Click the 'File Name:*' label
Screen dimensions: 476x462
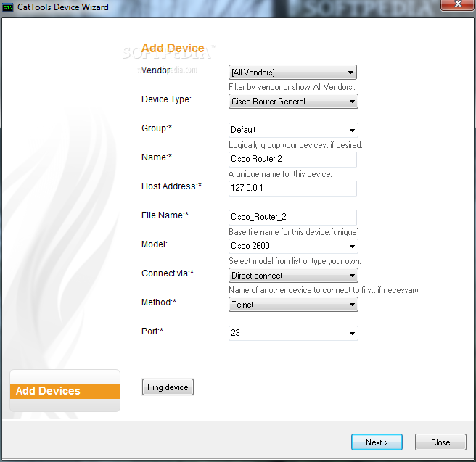165,215
